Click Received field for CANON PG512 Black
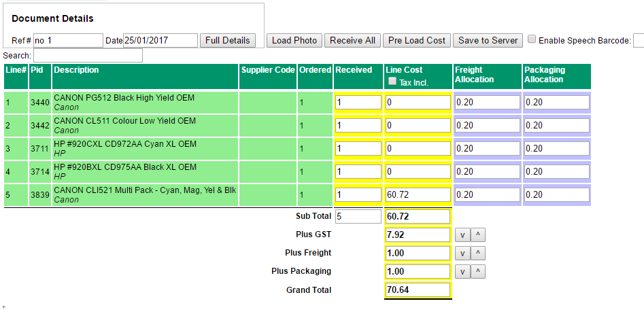The width and height of the screenshot is (644, 314). pyautogui.click(x=358, y=103)
